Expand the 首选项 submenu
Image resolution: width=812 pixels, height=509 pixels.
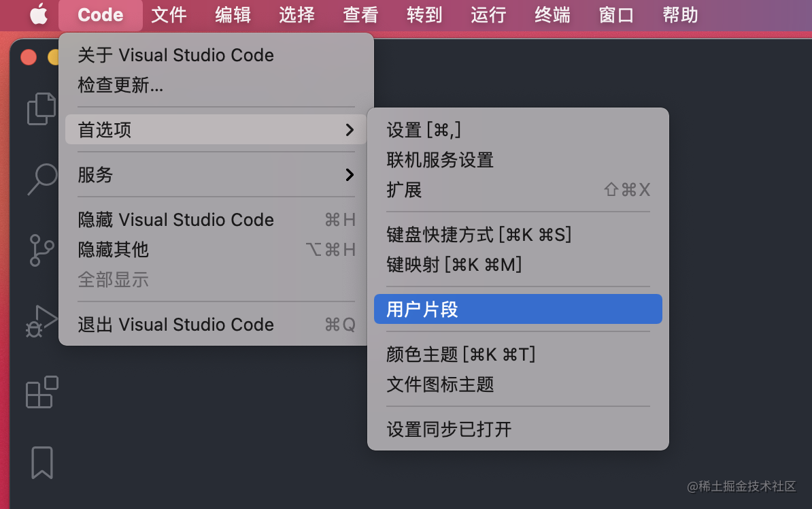click(x=216, y=129)
